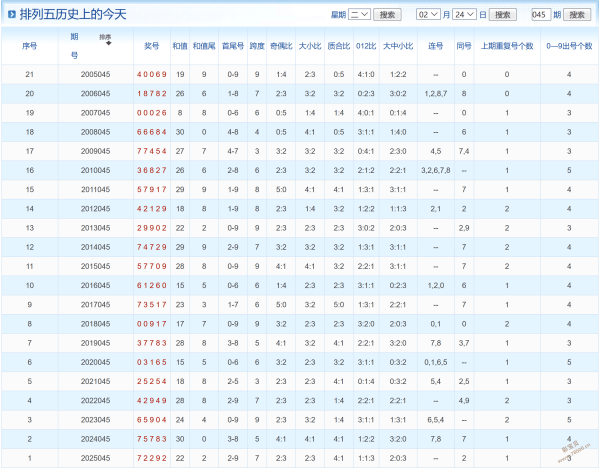This screenshot has width=600, height=468.
Task: Click the 序号 column header
Action: point(29,46)
